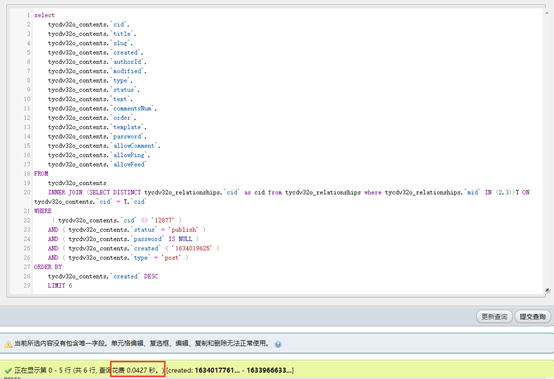Viewport: 554px width, 379px height.
Task: Click the 'post' string value
Action: coord(171,257)
